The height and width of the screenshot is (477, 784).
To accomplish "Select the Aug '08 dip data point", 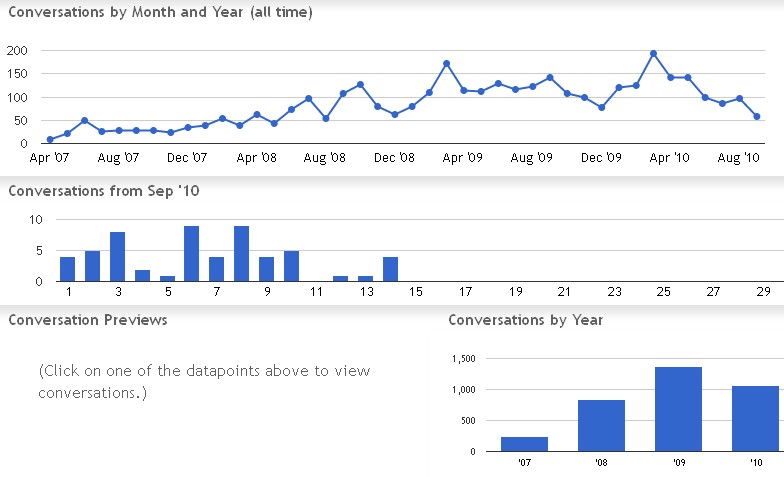I will point(326,118).
